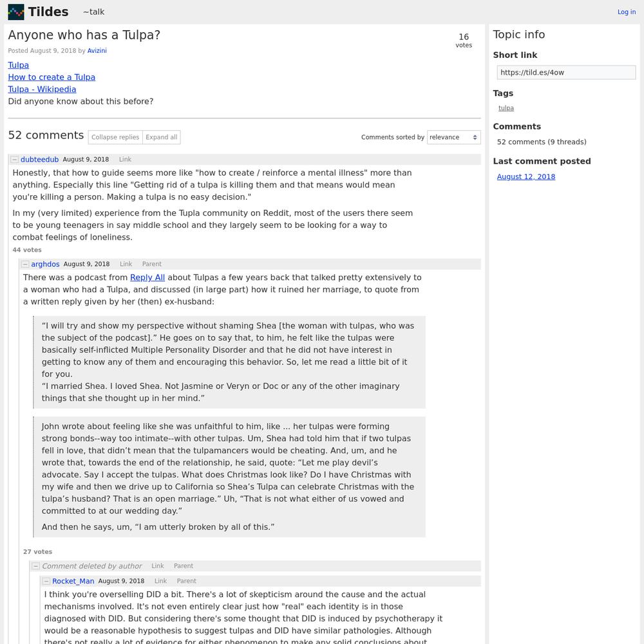The height and width of the screenshot is (644, 644).
Task: Open dubteedub's user profile
Action: (x=39, y=159)
